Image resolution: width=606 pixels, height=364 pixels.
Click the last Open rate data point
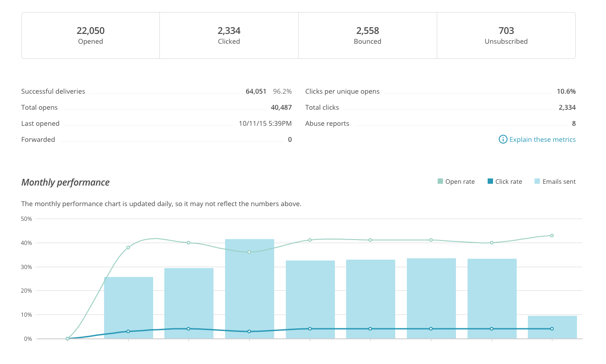point(552,236)
